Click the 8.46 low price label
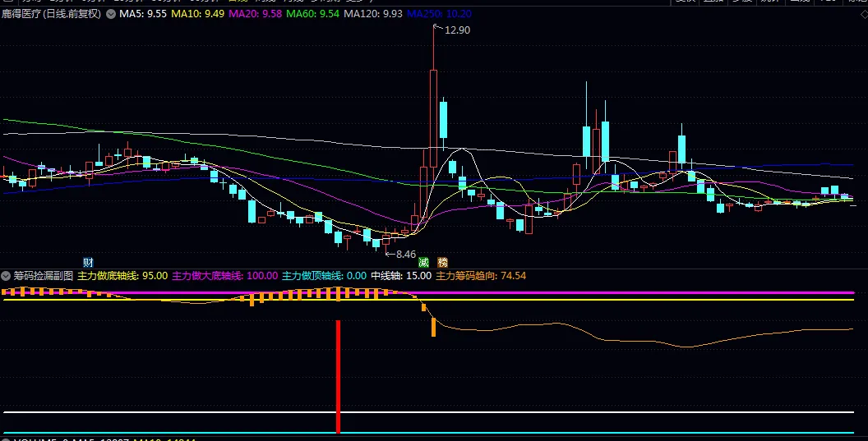 pos(406,255)
